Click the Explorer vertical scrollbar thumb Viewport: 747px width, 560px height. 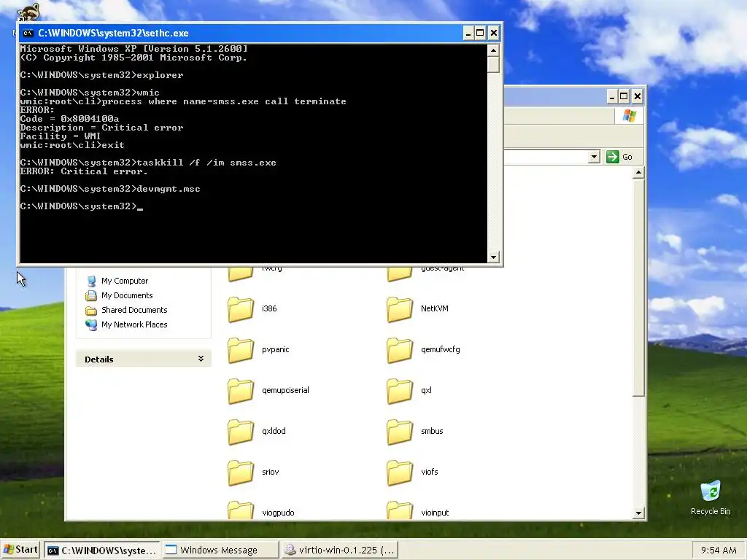pos(639,287)
